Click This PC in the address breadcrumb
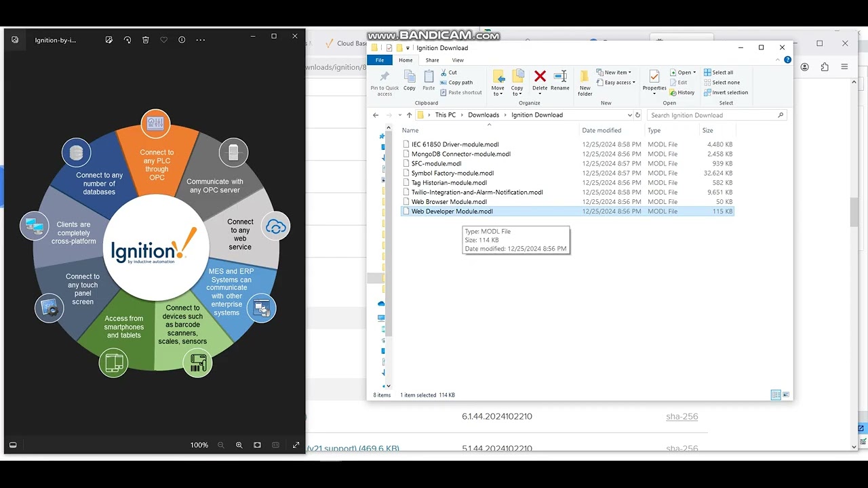This screenshot has height=488, width=868. click(x=446, y=115)
